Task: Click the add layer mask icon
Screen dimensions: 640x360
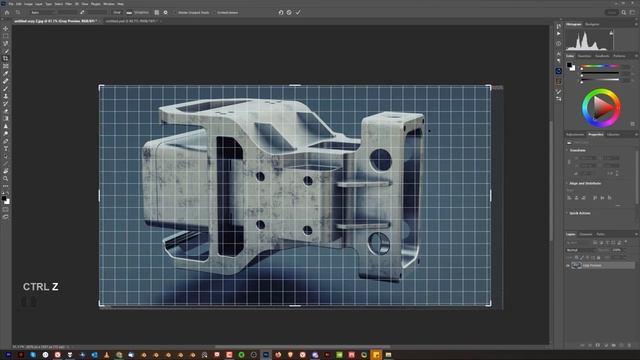Action: [x=598, y=345]
